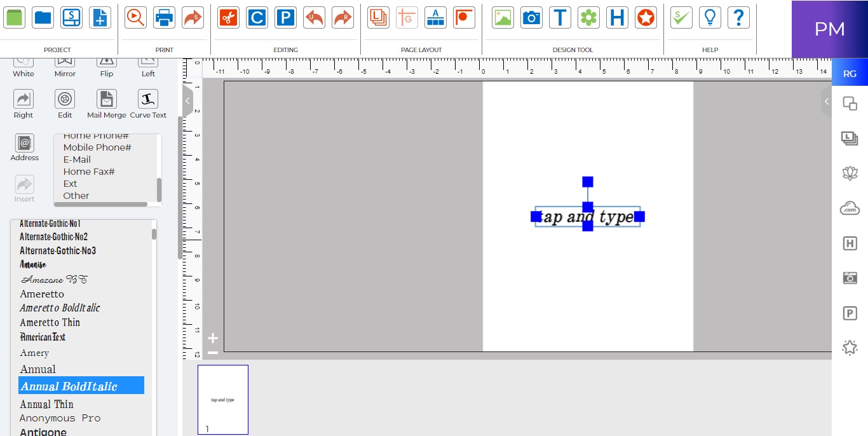868x436 pixels.
Task: Open tips with the lightbulb icon
Action: pyautogui.click(x=710, y=17)
